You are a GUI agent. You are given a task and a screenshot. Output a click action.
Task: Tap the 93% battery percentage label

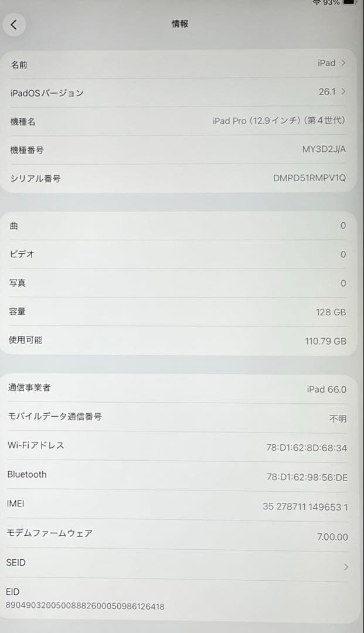tap(331, 3)
